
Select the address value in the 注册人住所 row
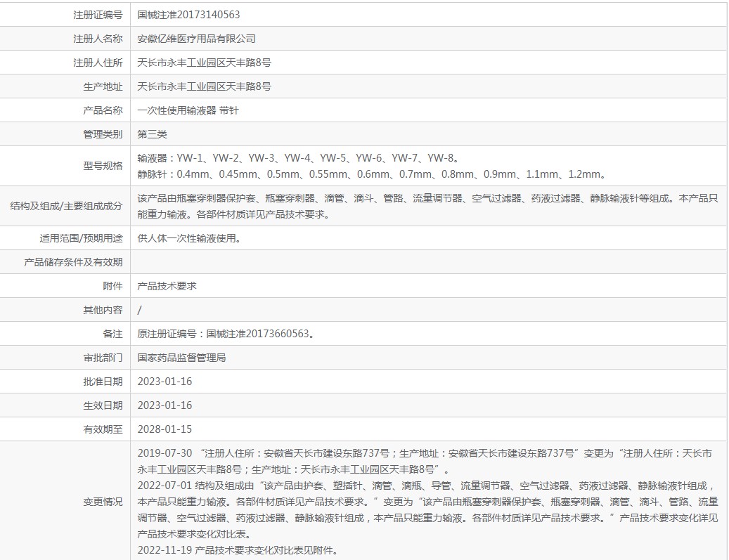[x=204, y=63]
